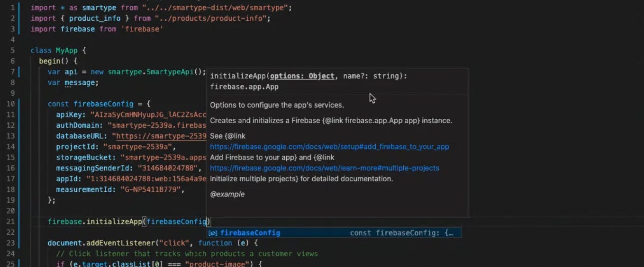Viewport: 644px width, 267px height.
Task: Click line number 5 in the gutter
Action: [x=13, y=50]
